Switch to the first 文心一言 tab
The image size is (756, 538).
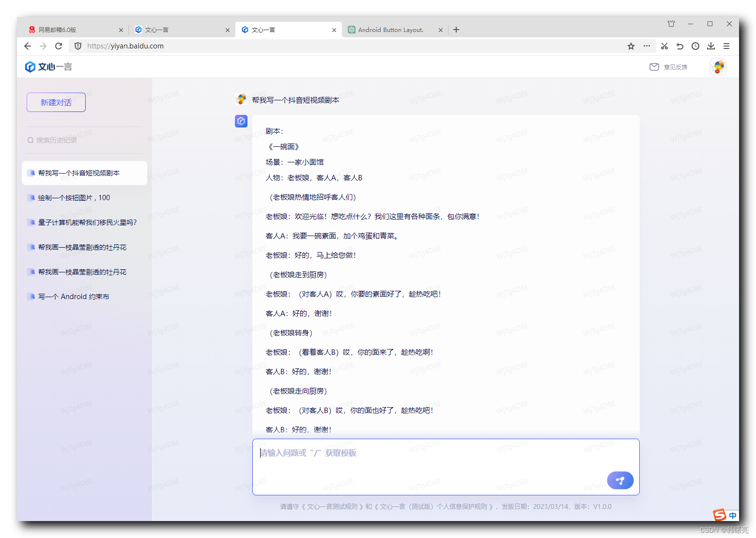[182, 30]
